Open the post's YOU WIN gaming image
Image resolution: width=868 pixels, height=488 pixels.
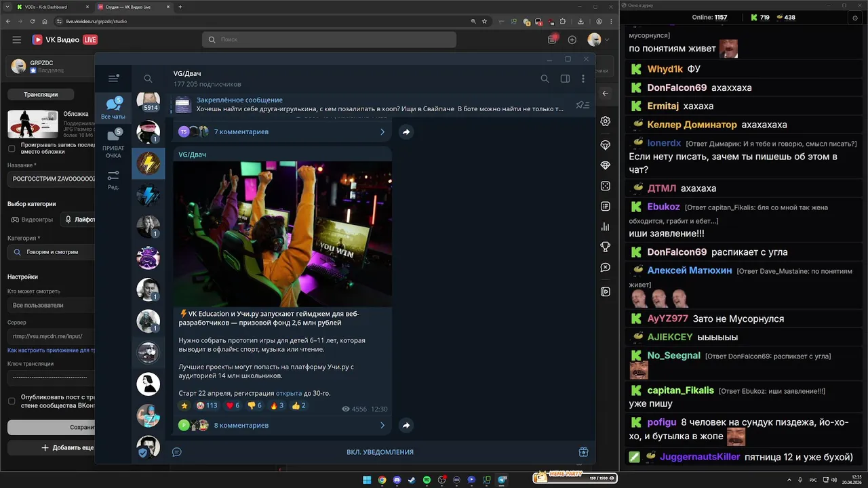(283, 234)
